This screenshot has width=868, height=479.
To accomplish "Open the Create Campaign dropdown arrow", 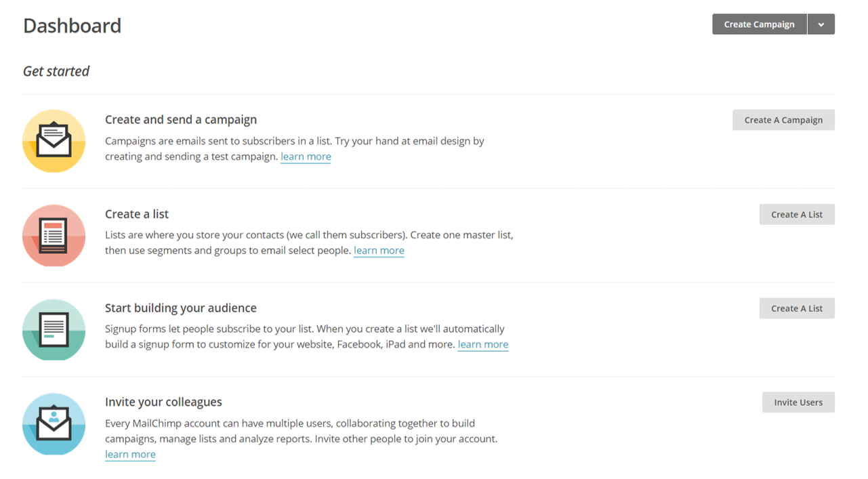I will 821,24.
